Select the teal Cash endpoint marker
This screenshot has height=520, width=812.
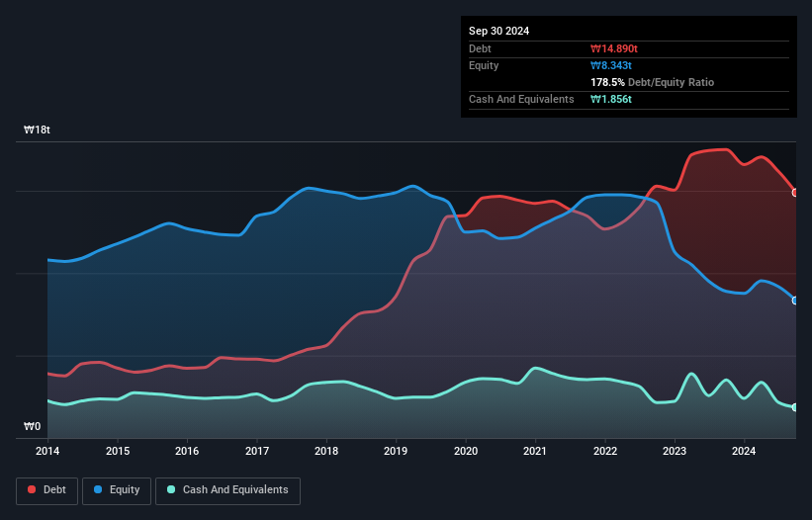pyautogui.click(x=795, y=407)
